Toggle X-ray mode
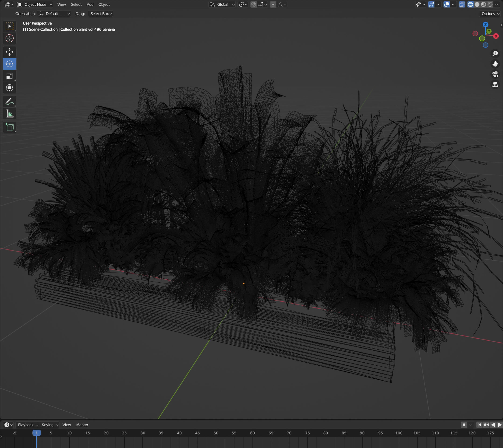The image size is (503, 448). tap(462, 4)
